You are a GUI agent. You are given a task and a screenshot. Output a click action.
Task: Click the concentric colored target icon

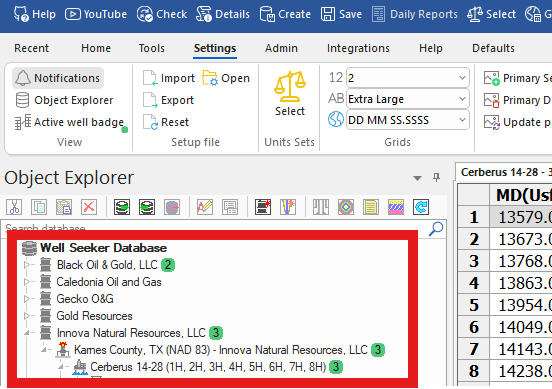click(346, 207)
